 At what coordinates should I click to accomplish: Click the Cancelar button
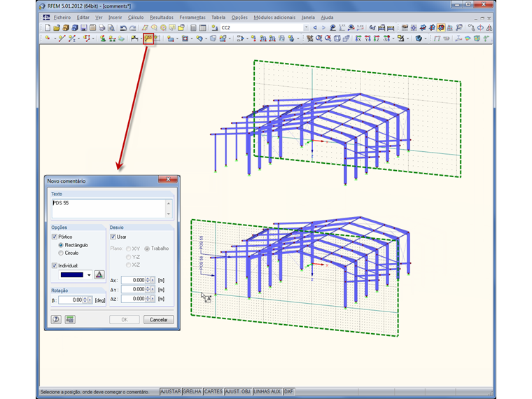click(x=158, y=320)
